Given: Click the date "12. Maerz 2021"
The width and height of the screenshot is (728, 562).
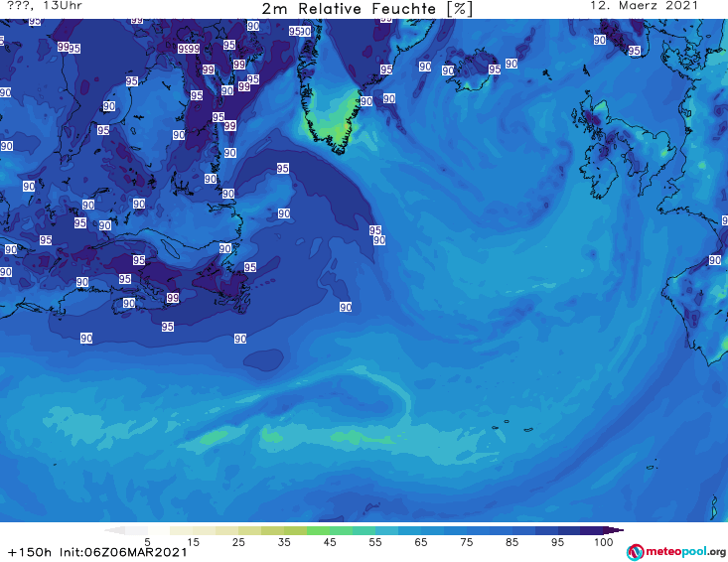Looking at the screenshot, I should 644,6.
